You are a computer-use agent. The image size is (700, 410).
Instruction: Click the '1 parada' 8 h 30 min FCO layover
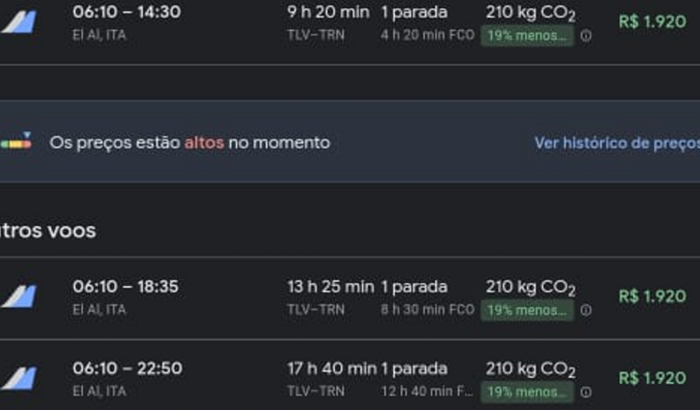coord(427,309)
